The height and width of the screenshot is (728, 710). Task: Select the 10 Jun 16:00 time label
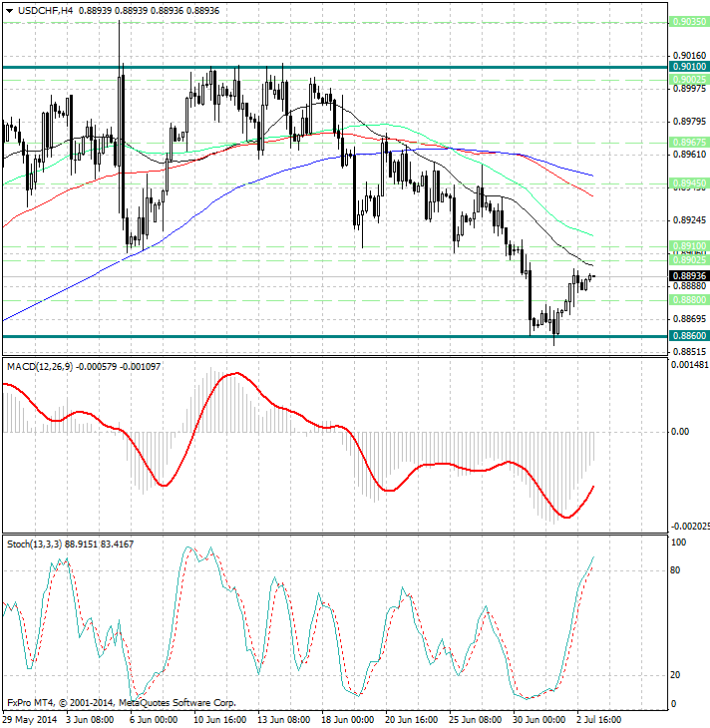coord(220,720)
